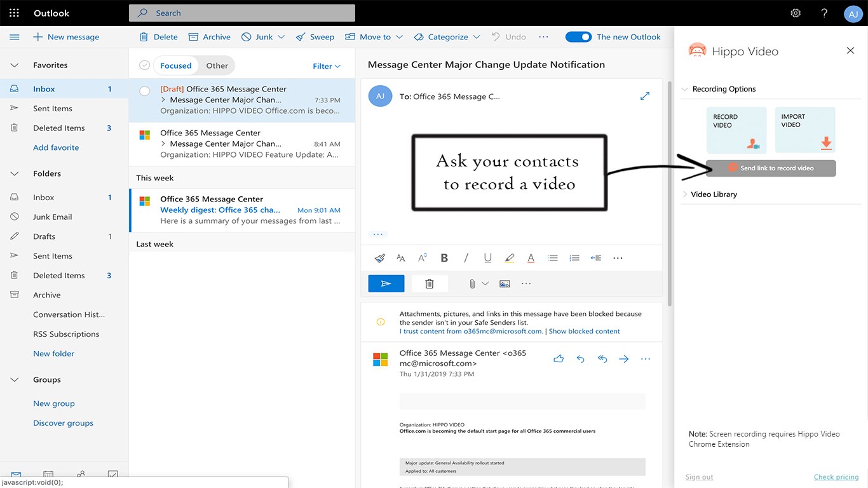868x488 pixels.
Task: Create a New message
Action: (66, 37)
